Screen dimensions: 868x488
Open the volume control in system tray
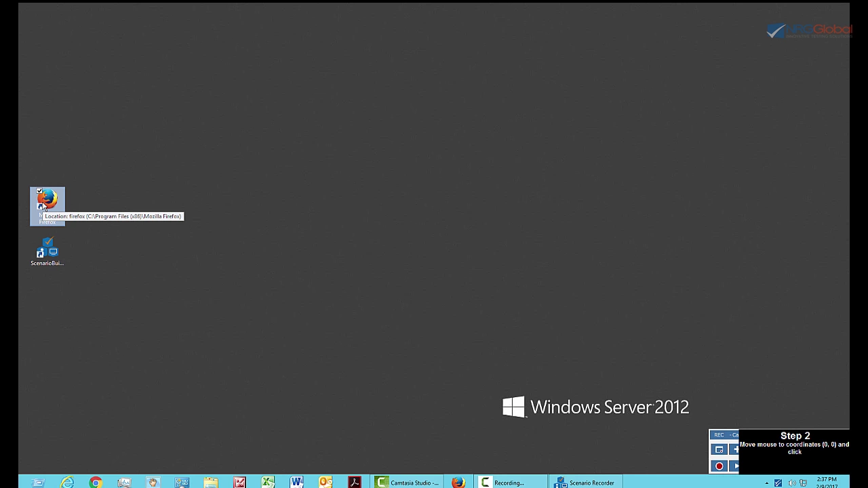click(x=791, y=483)
